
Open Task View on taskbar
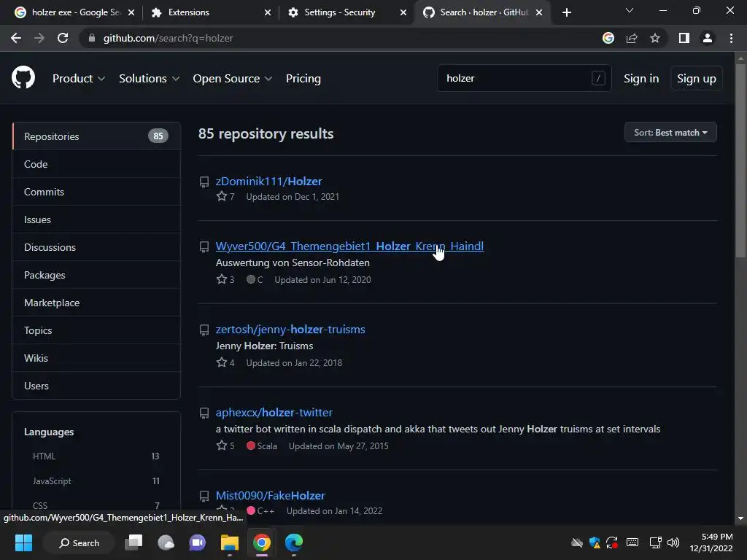[133, 542]
